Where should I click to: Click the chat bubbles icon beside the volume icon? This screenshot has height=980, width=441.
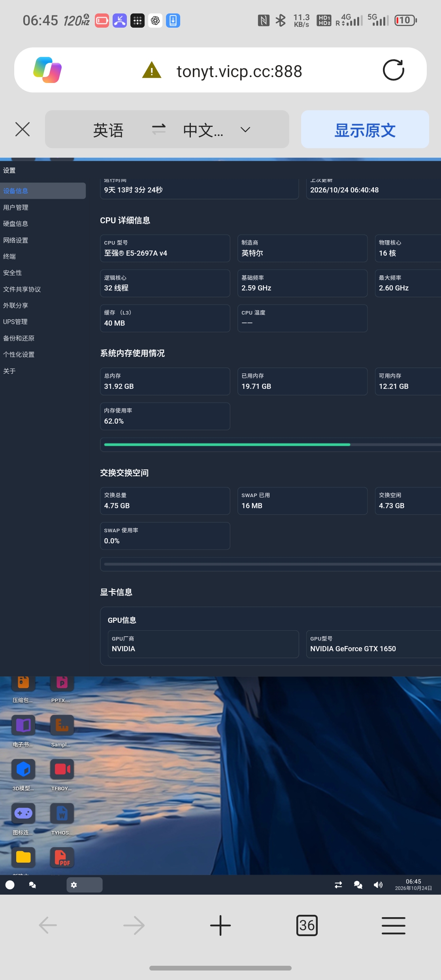tap(358, 885)
